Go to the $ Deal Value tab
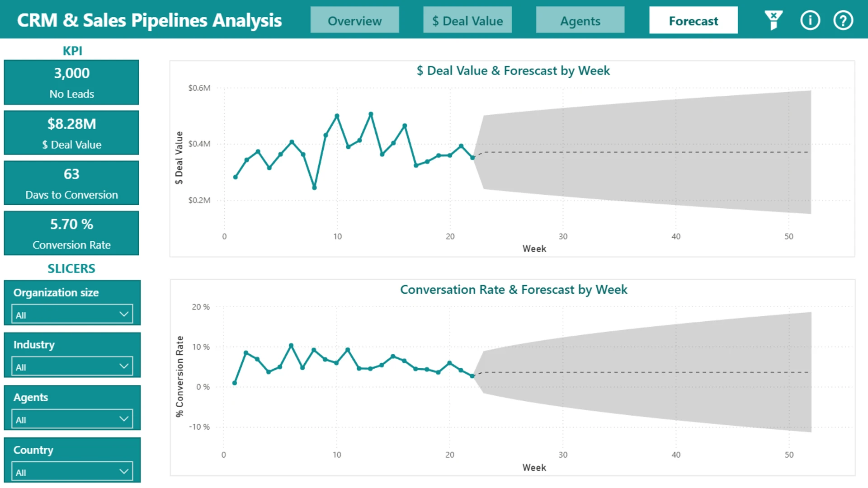This screenshot has height=488, width=868. click(467, 20)
